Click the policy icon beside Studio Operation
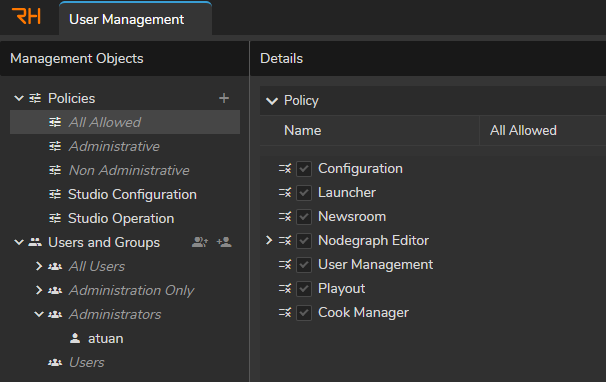606x382 pixels. point(55,218)
